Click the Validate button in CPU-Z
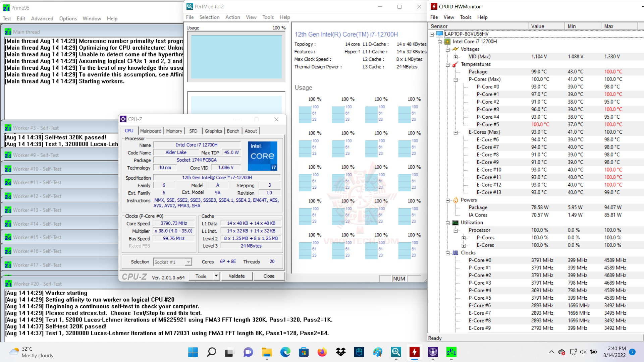Screen dimensions: 644x362 [236, 276]
